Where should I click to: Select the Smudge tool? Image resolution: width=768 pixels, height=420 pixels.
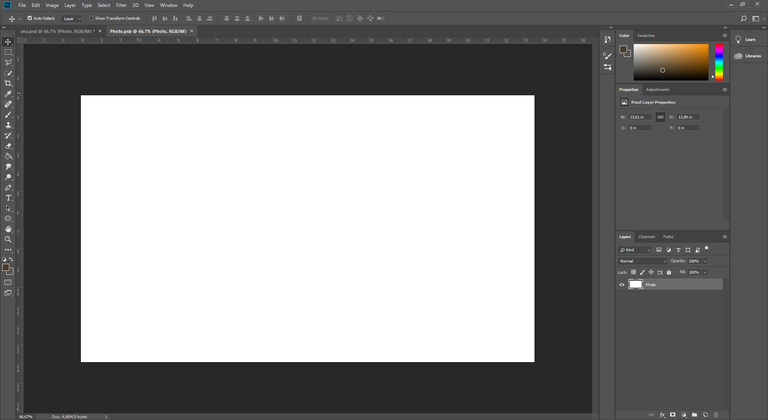click(8, 167)
